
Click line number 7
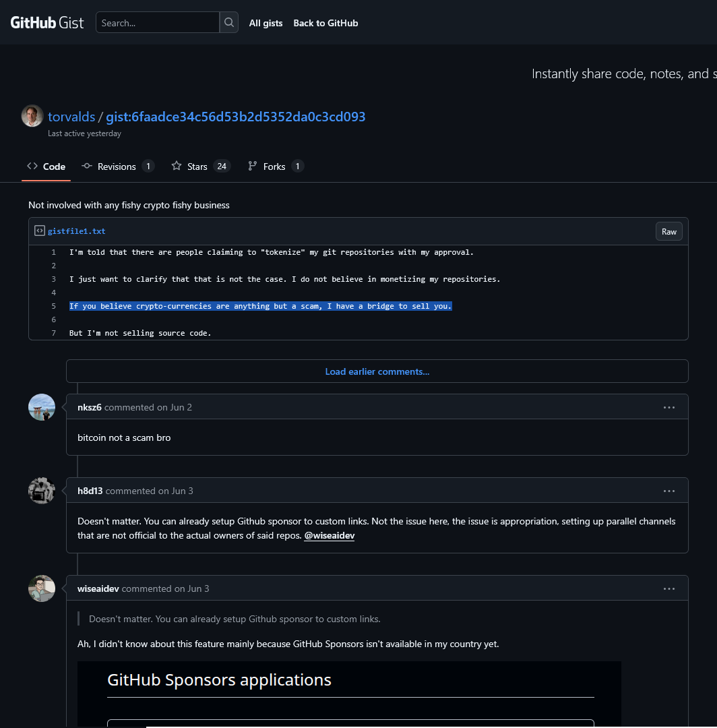pos(53,333)
